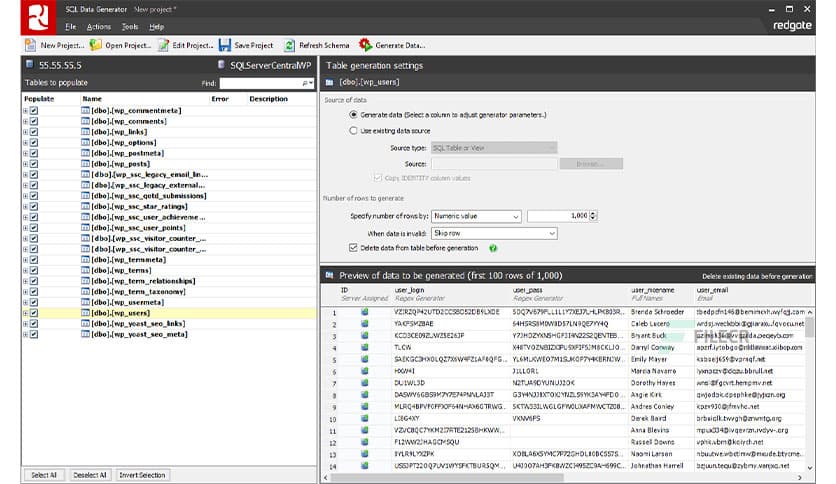836x484 pixels.
Task: Click the preview scroll-down arrow
Action: 809,467
